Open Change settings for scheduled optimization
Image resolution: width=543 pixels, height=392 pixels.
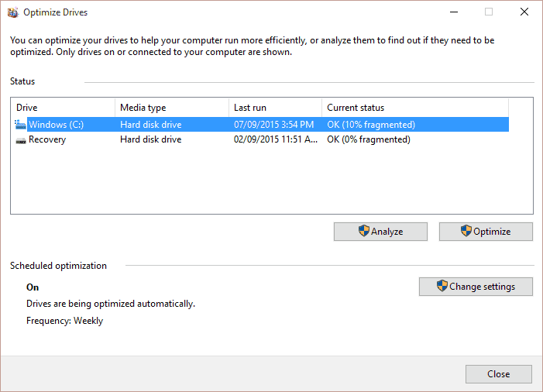[476, 287]
